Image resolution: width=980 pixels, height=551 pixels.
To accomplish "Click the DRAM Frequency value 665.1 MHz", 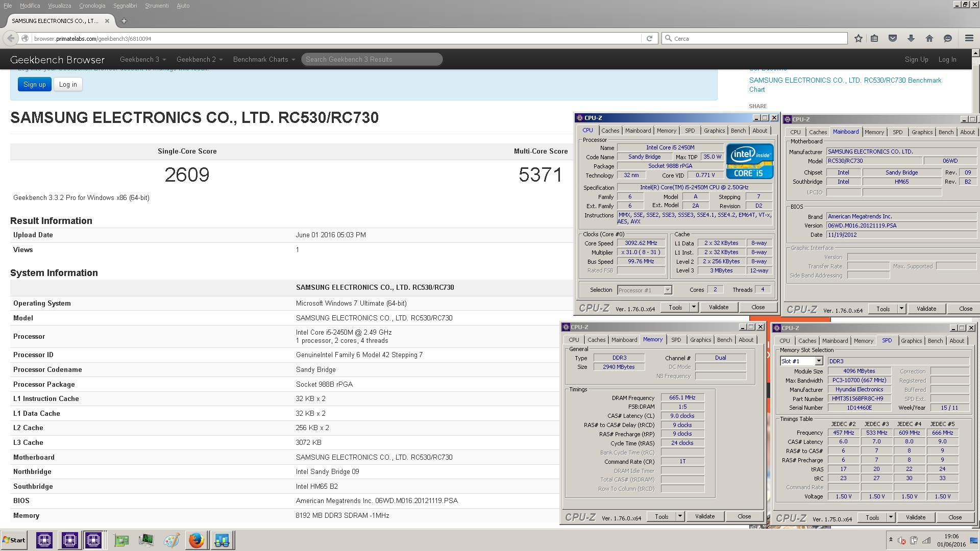I will (x=682, y=397).
